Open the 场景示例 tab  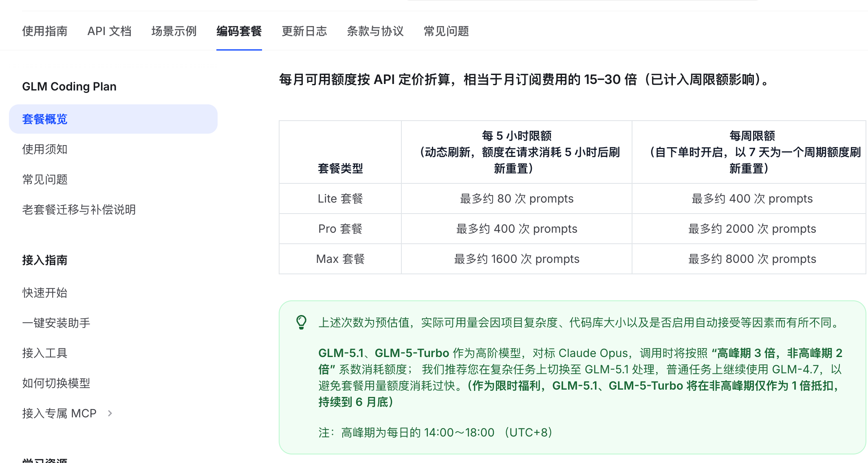174,31
